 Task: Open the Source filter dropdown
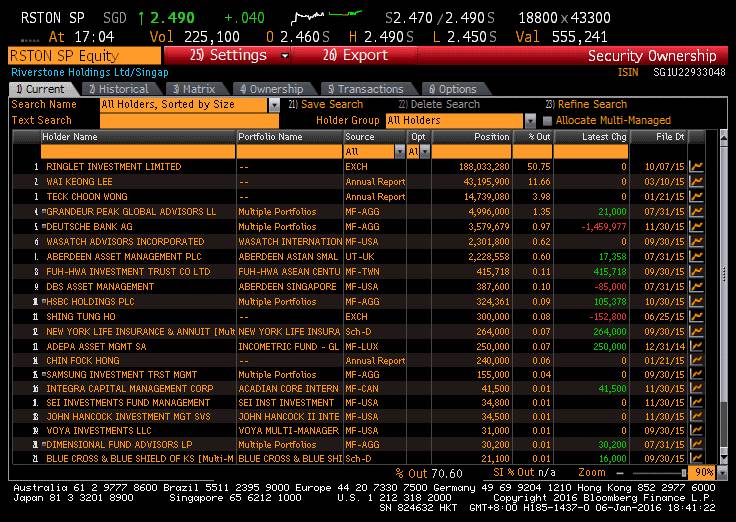click(x=399, y=152)
